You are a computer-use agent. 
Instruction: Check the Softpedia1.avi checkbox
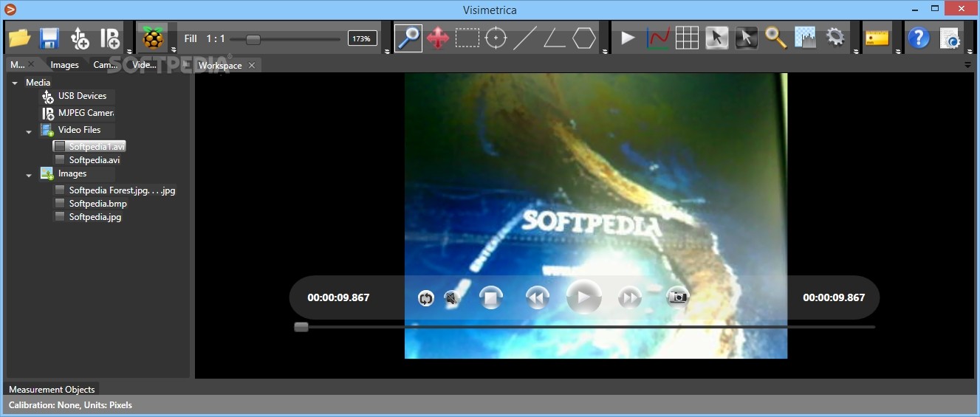pos(60,146)
